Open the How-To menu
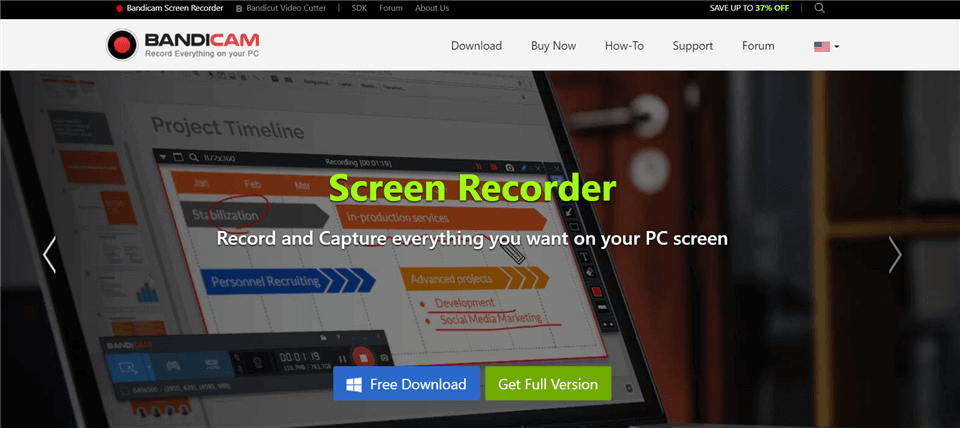 click(x=624, y=46)
